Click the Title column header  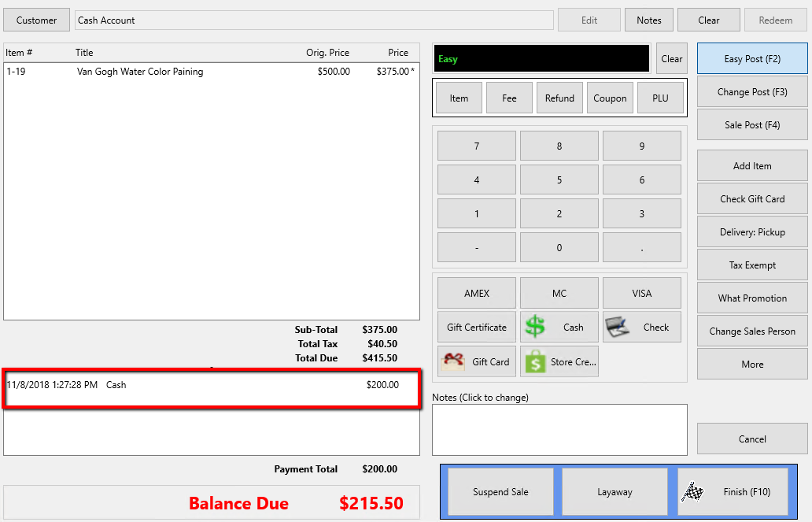point(84,52)
